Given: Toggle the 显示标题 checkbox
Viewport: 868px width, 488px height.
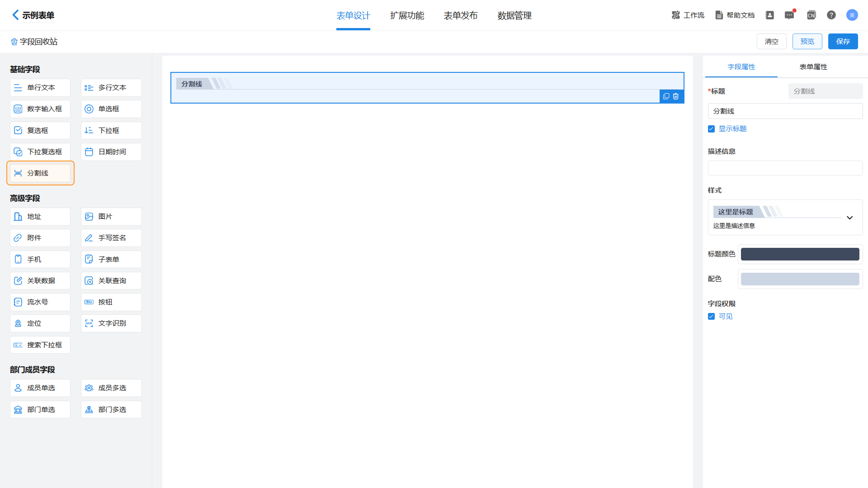Looking at the screenshot, I should (711, 129).
